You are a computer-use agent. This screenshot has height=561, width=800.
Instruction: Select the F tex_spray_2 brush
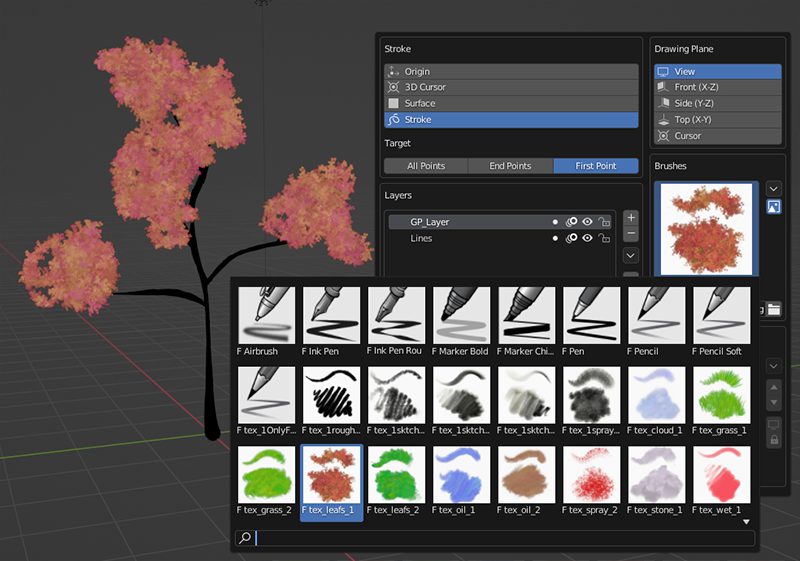coord(591,474)
